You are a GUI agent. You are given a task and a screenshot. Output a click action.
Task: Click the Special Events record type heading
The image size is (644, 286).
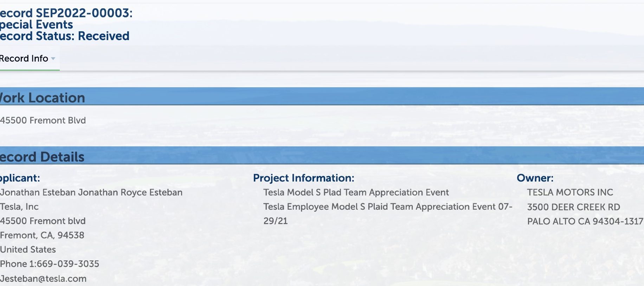click(37, 25)
